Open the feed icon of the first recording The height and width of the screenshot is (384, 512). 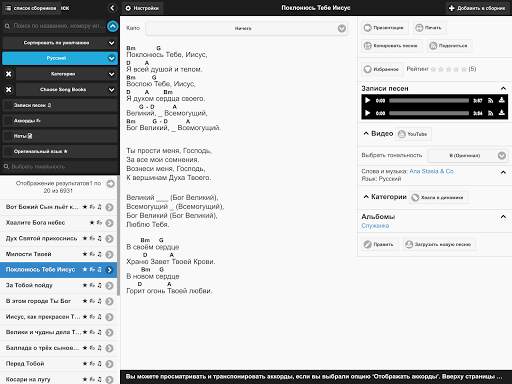(490, 100)
